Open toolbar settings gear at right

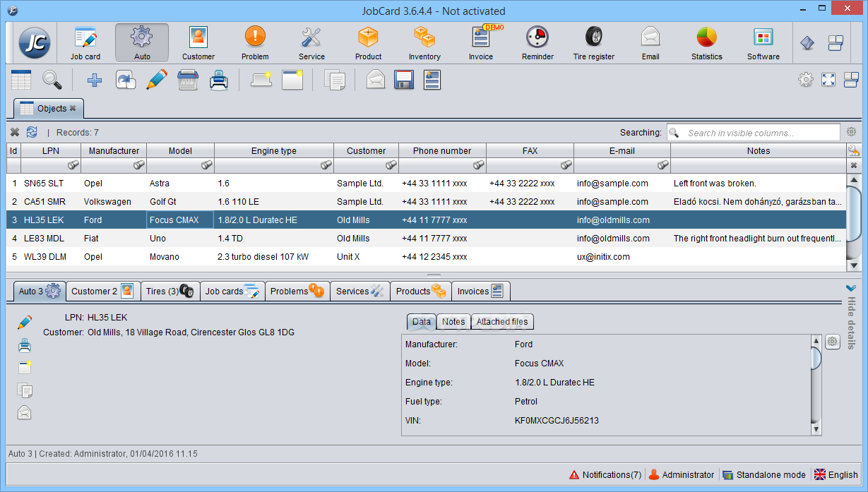(x=806, y=80)
